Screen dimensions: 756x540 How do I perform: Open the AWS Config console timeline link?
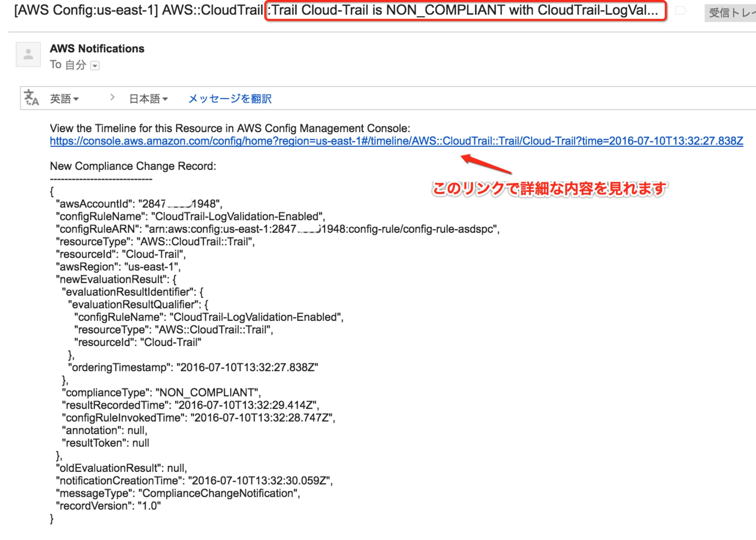396,141
